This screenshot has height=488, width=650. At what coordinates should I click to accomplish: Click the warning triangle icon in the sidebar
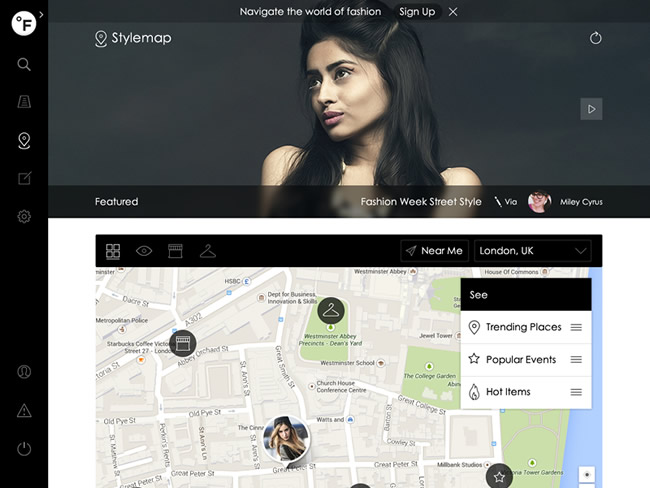[x=24, y=410]
